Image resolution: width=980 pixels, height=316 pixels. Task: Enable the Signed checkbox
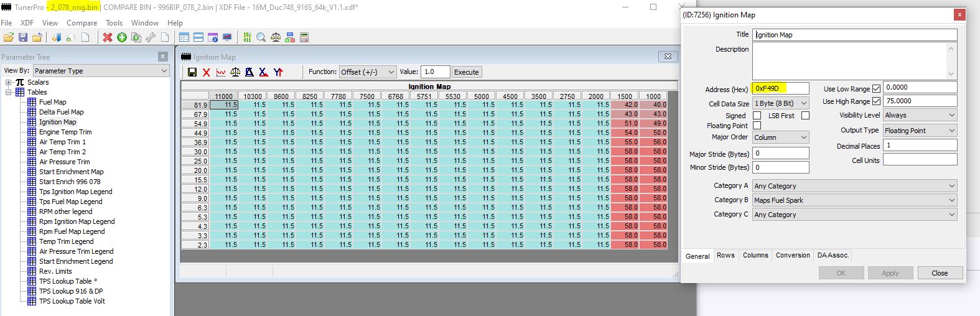[757, 116]
